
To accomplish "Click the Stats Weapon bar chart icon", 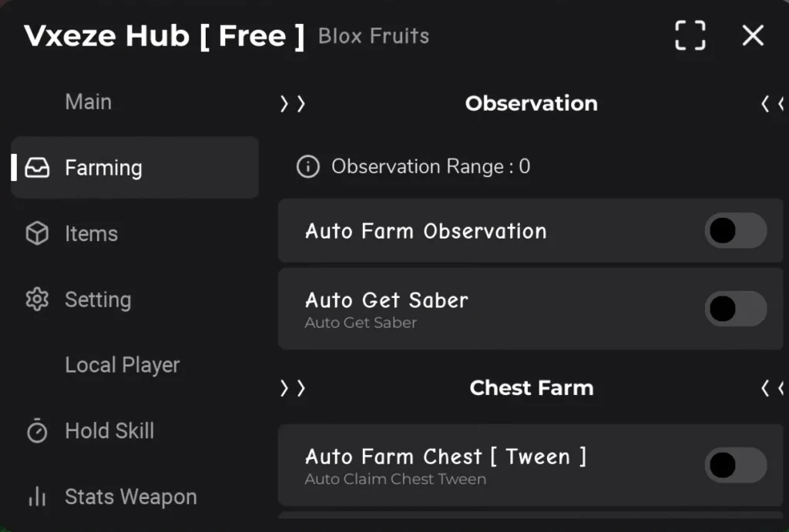I will [x=37, y=497].
